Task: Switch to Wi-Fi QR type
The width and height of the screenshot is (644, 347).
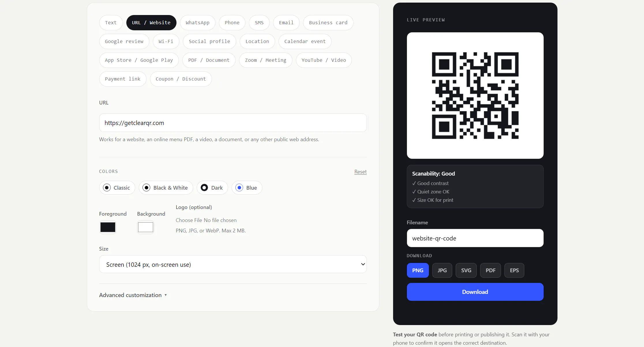Action: (x=166, y=41)
